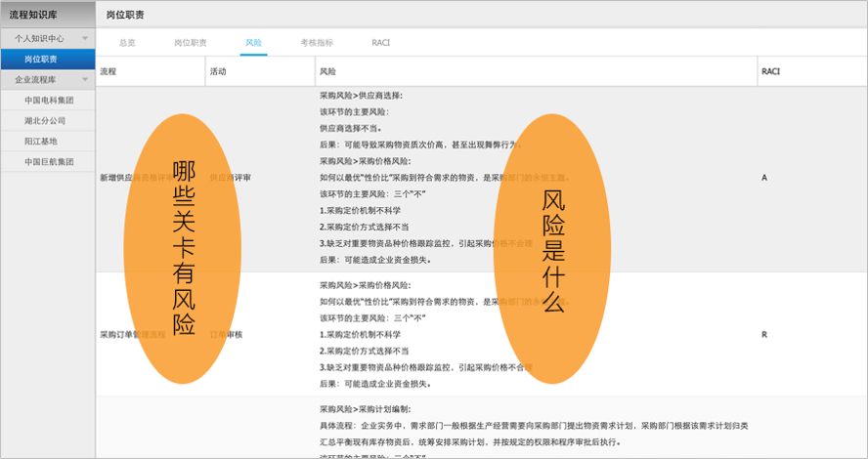The height and width of the screenshot is (459, 868).
Task: Switch to the 总览 tab
Action: (x=127, y=43)
